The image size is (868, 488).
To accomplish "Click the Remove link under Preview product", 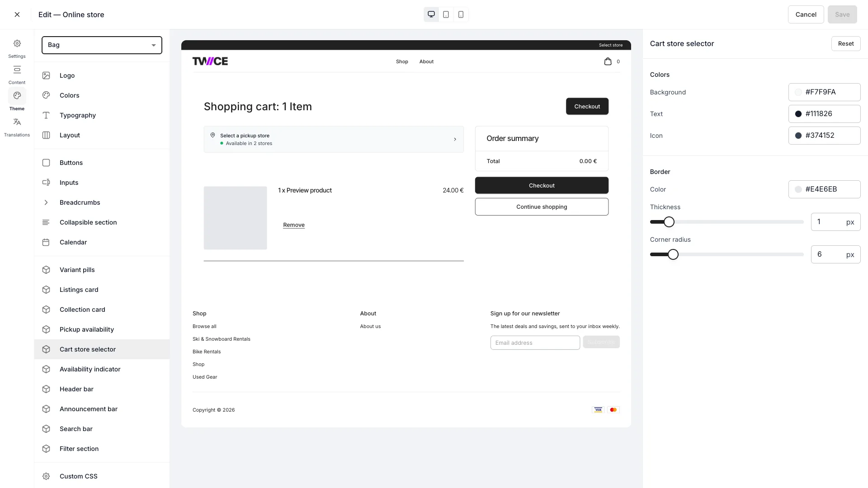I will coord(294,225).
